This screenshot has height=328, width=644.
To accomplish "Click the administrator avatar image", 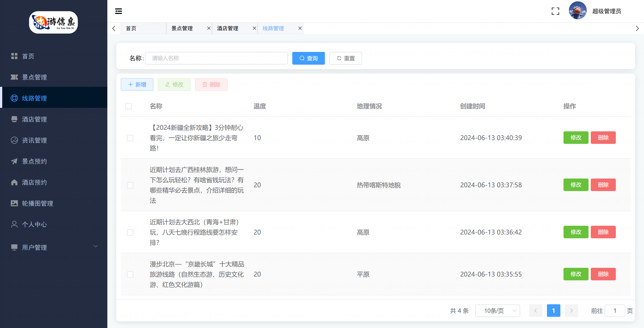I will coord(578,11).
